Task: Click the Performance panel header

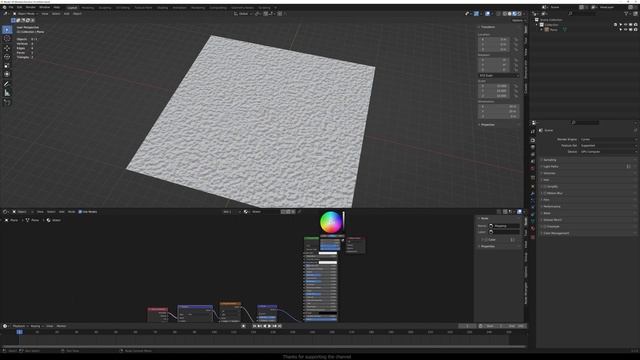Action: coord(552,207)
